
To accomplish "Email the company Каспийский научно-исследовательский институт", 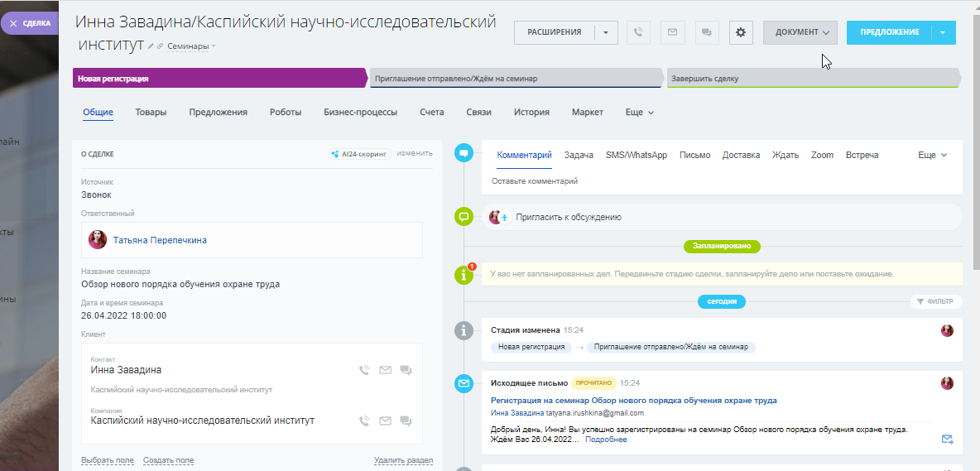I will pyautogui.click(x=385, y=421).
